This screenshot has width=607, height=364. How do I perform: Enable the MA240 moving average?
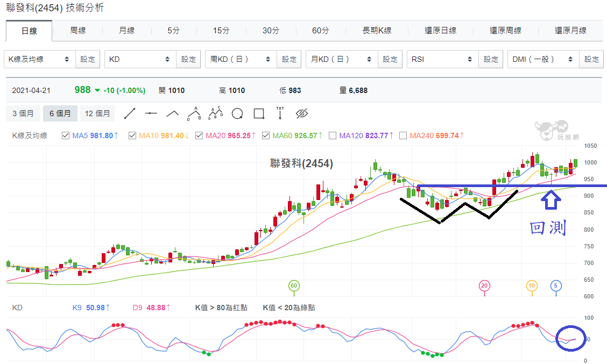(403, 135)
